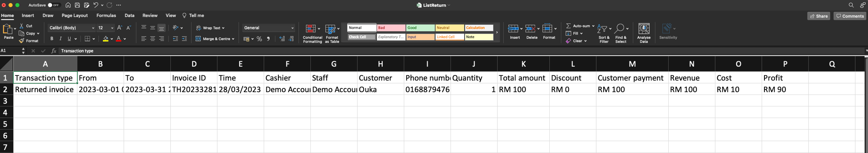The image size is (868, 153).
Task: Expand the Merge & Centre dropdown arrow
Action: [233, 39]
